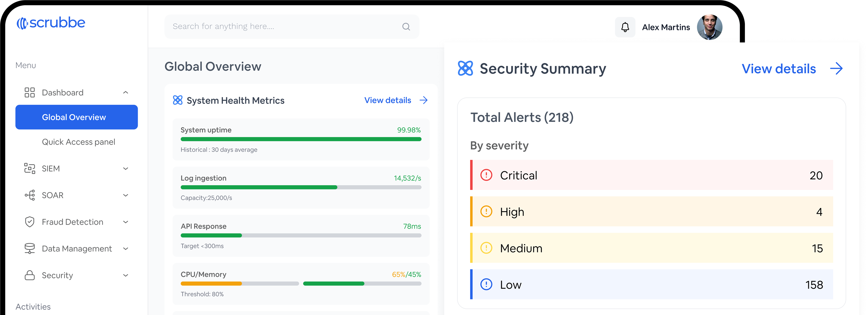The height and width of the screenshot is (315, 868).
Task: Click the SIEM scan icon
Action: pos(30,168)
